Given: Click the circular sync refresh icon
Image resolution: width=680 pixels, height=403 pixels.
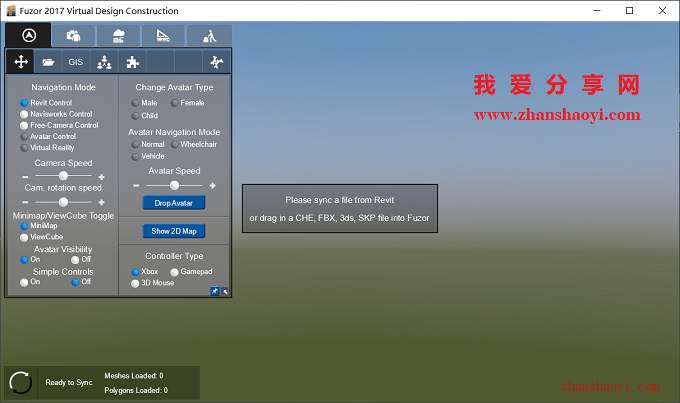Looking at the screenshot, I should (20, 383).
